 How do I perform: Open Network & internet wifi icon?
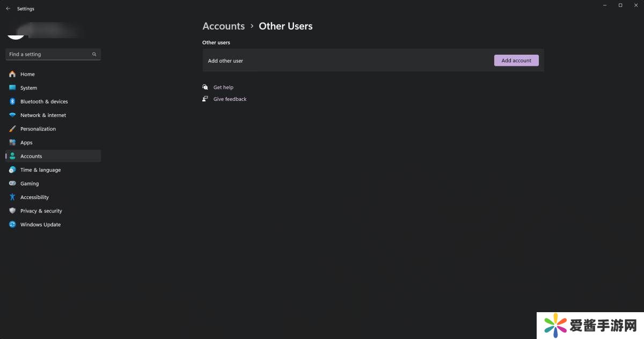click(12, 115)
